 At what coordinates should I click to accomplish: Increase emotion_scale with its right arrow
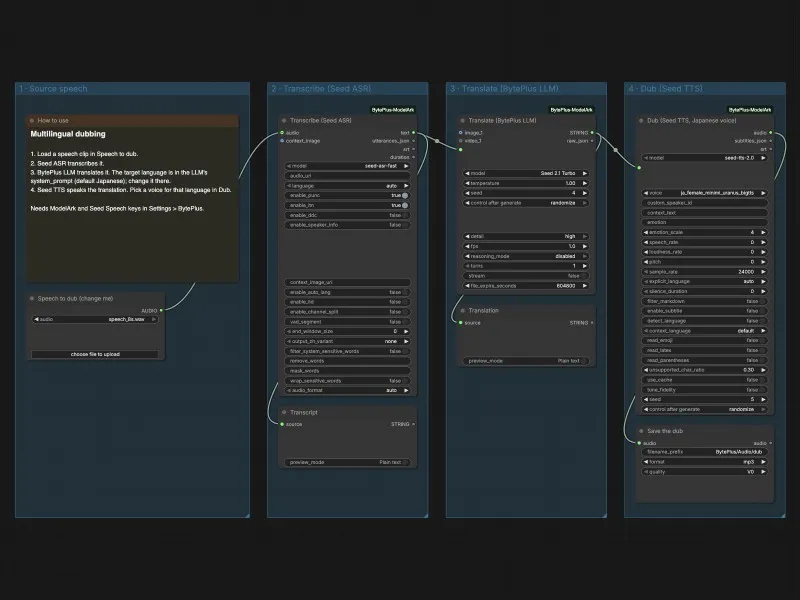pyautogui.click(x=763, y=232)
